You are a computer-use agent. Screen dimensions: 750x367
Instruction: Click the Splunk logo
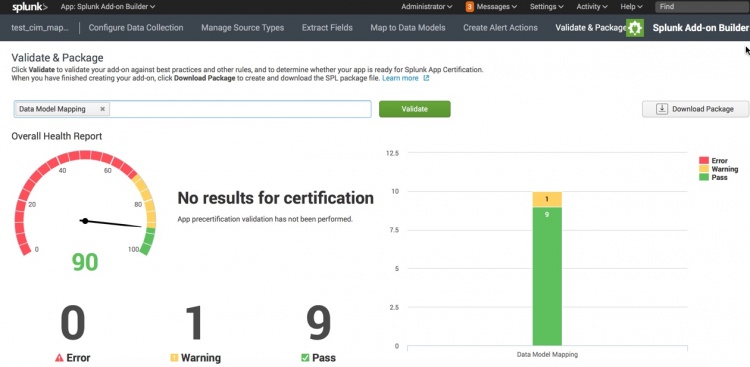click(x=29, y=7)
